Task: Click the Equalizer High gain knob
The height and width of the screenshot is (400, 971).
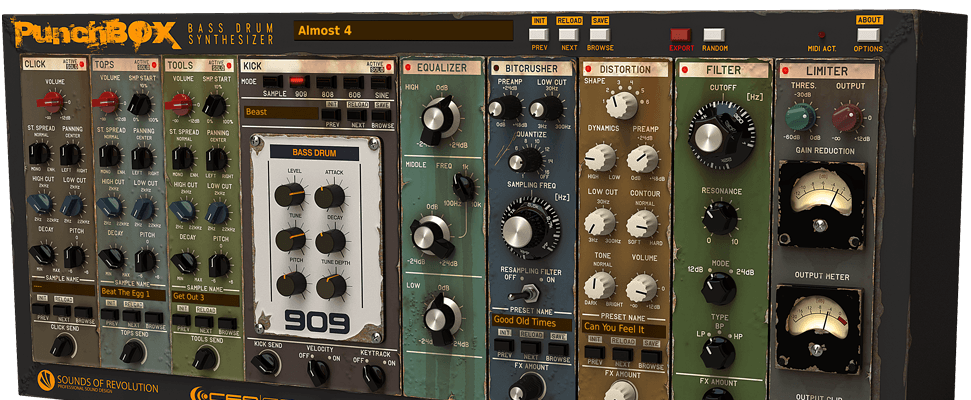Action: pyautogui.click(x=435, y=123)
